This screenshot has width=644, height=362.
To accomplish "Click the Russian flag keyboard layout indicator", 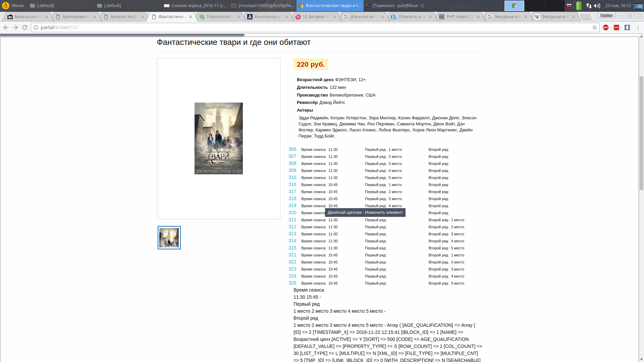I will pyautogui.click(x=569, y=6).
